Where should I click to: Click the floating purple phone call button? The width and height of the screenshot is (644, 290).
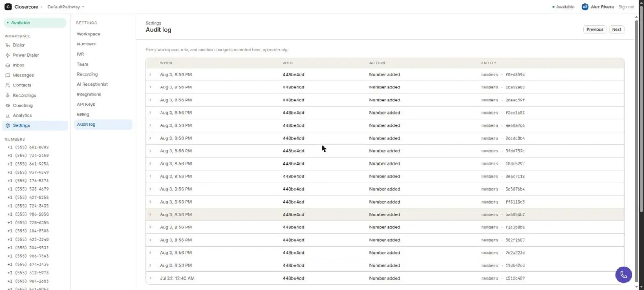[623, 275]
